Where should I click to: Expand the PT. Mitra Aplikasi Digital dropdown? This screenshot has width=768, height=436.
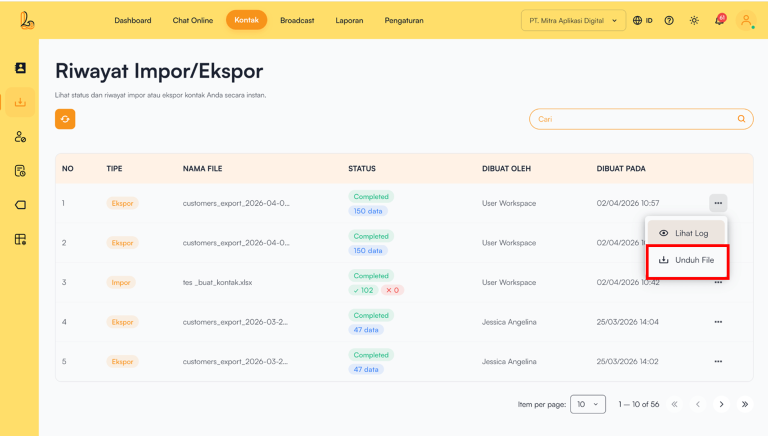[573, 20]
